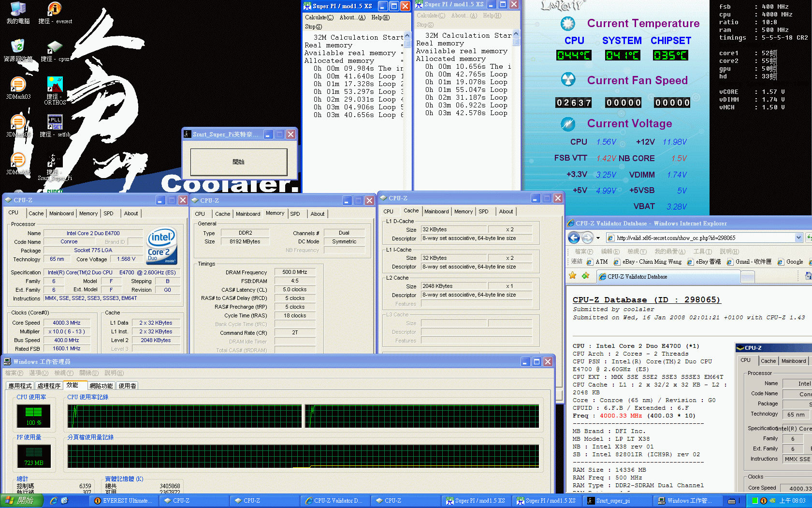This screenshot has width=812, height=508.
Task: Open the Windows 開始 Start menu
Action: pyautogui.click(x=21, y=501)
